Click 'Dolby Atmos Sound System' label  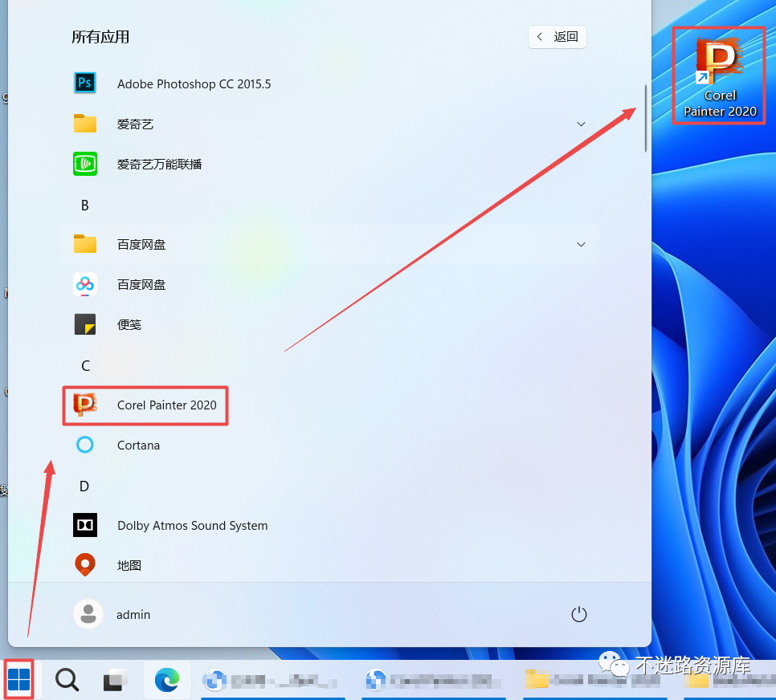pos(193,525)
